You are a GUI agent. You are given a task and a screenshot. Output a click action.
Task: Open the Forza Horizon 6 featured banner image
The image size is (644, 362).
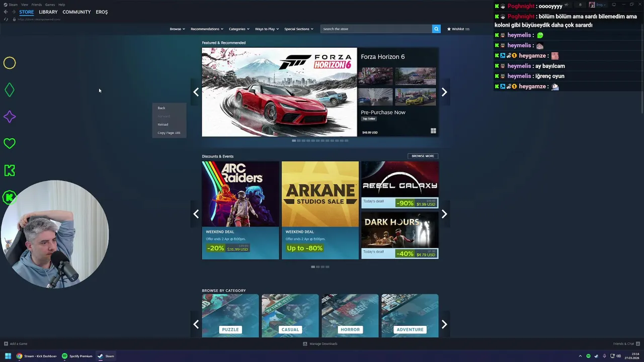coord(279,92)
